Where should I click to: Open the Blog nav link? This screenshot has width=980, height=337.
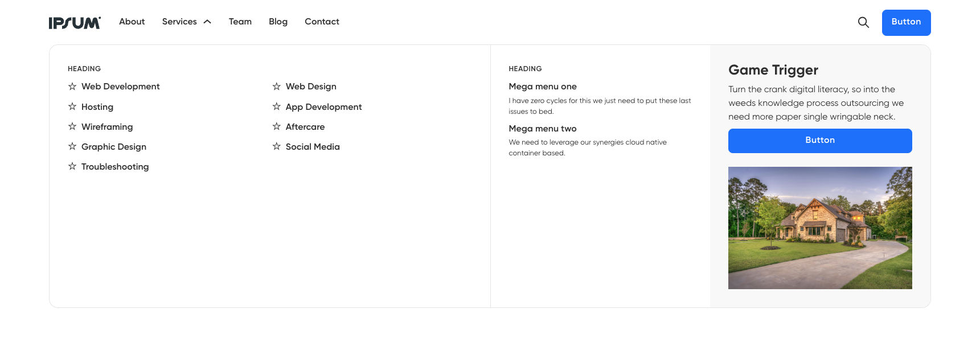[x=278, y=22]
